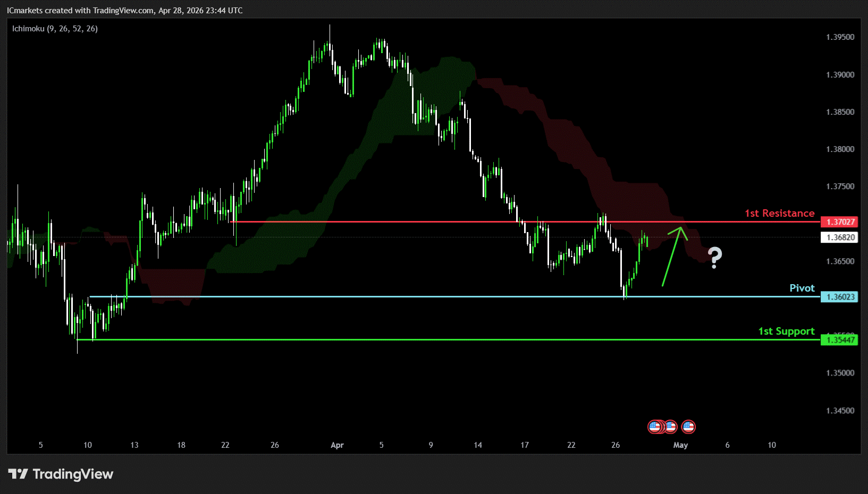Select the light blue 1.36023 pivot price tag
Viewport: 868px width, 494px height.
(x=840, y=297)
